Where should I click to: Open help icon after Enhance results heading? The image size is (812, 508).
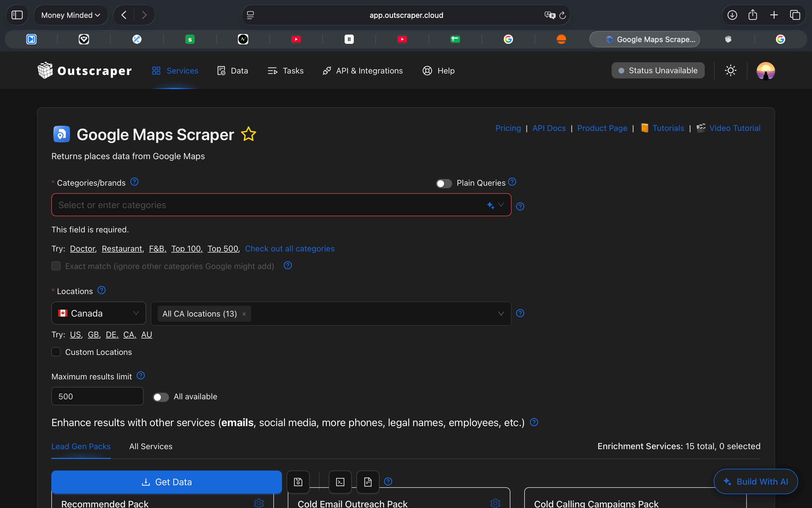coord(534,422)
